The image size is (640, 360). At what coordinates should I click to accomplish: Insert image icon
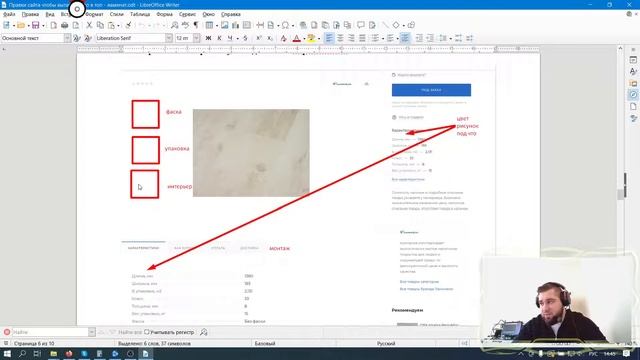click(224, 25)
